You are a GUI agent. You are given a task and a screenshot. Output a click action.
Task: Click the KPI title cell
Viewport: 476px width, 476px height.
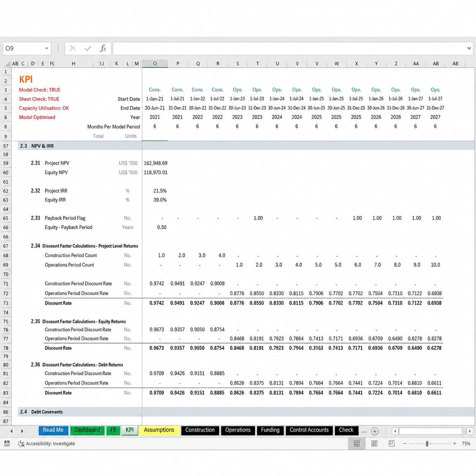tap(26, 79)
